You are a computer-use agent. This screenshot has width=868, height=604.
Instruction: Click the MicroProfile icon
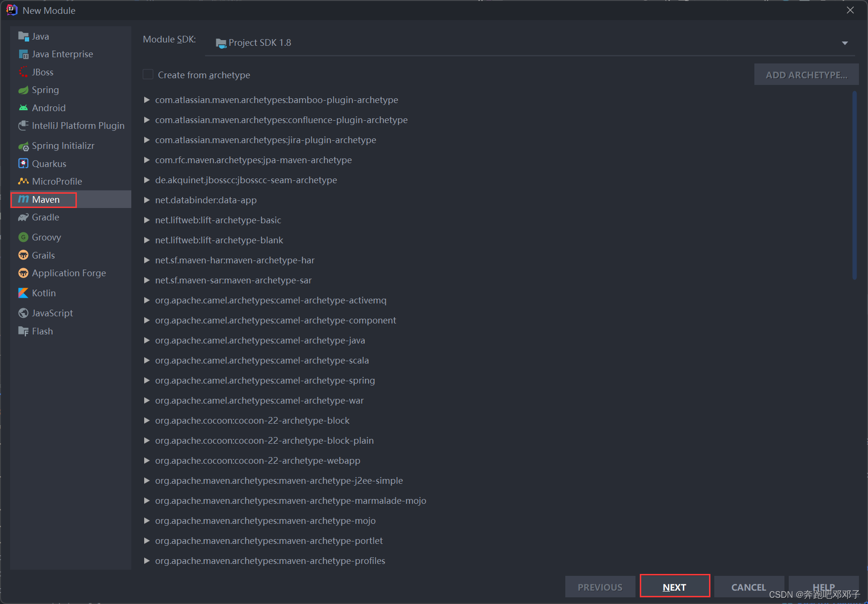click(x=23, y=181)
